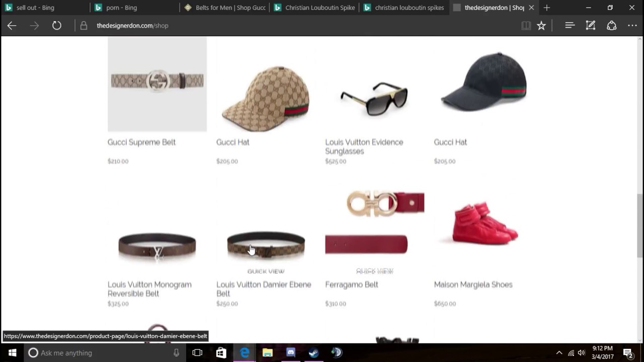Image resolution: width=644 pixels, height=362 pixels.
Task: Click 'Louis Vuitton Evidence Sunglasses' title link
Action: coord(364,146)
